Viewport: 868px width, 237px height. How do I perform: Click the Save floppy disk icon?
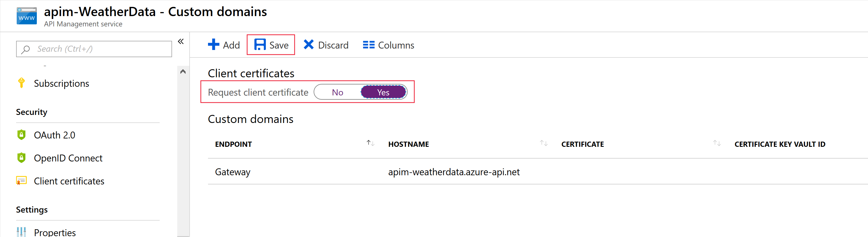(x=260, y=45)
